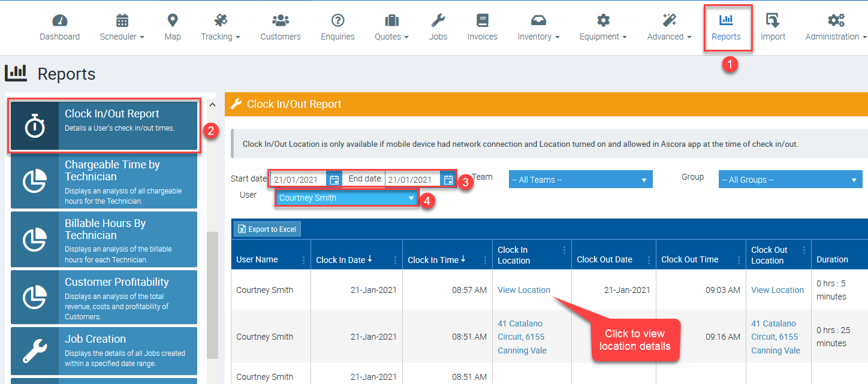Image resolution: width=868 pixels, height=384 pixels.
Task: Click first View Location link under Clock In
Action: click(524, 290)
